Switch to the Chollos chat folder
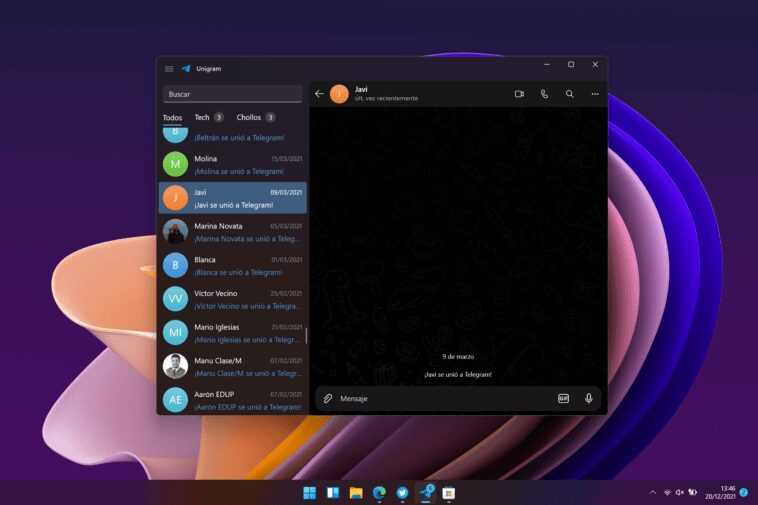This screenshot has height=505, width=758. pos(256,117)
